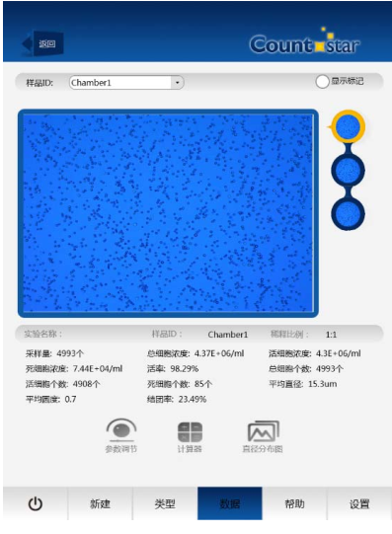Switch to the 新建 tab

[100, 503]
